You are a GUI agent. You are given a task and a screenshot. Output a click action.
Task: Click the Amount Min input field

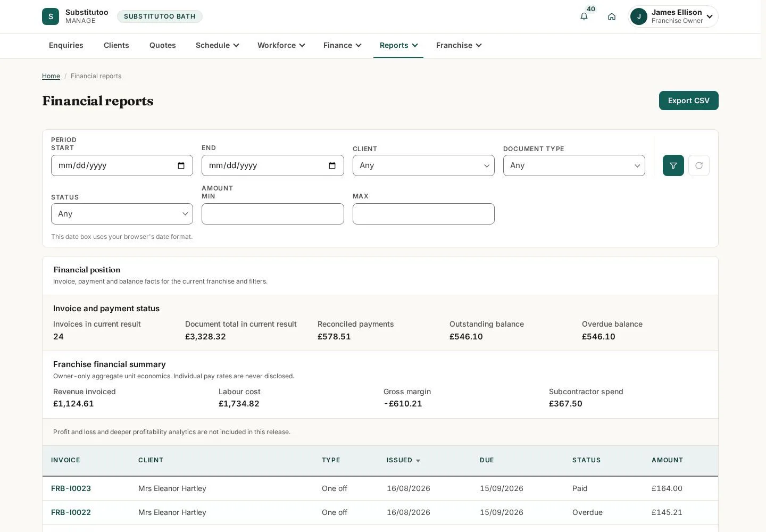pyautogui.click(x=272, y=214)
